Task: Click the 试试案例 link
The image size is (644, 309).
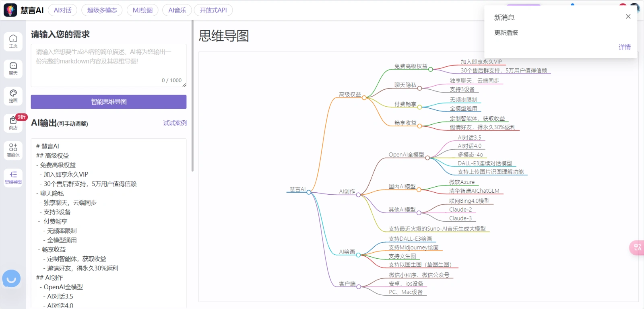Action: coord(175,123)
